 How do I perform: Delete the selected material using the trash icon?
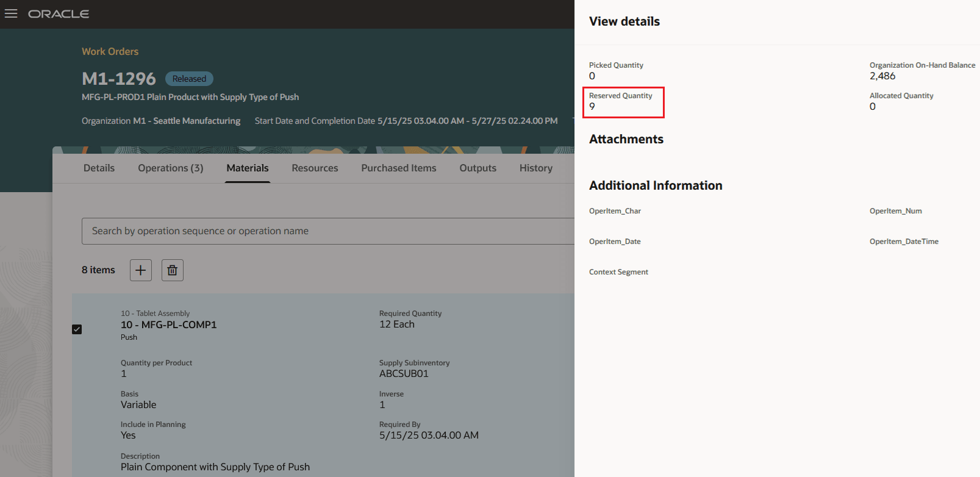[x=172, y=270]
